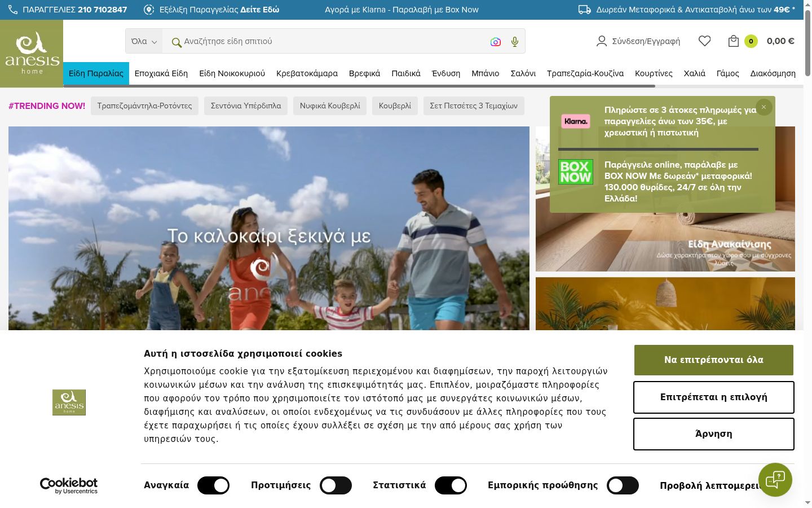Open the Σαλόνι menu
812x508 pixels.
pos(523,73)
